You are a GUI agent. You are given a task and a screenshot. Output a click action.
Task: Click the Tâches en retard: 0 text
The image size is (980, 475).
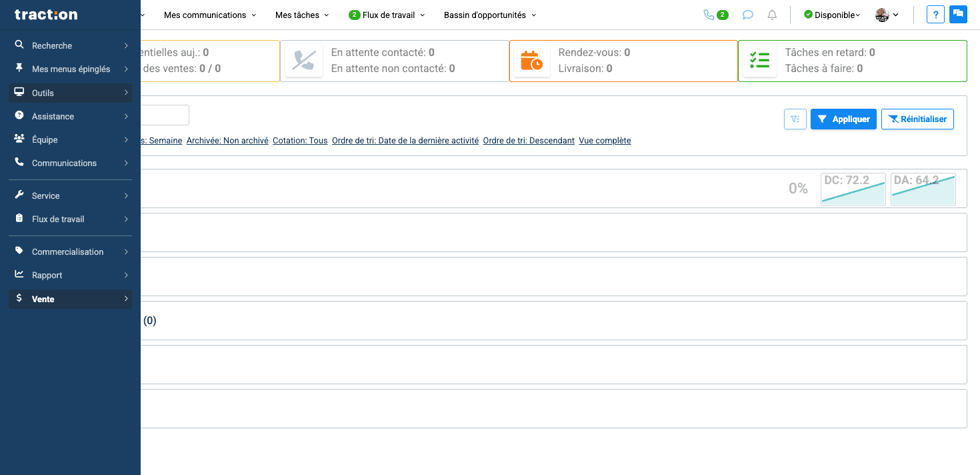[830, 52]
